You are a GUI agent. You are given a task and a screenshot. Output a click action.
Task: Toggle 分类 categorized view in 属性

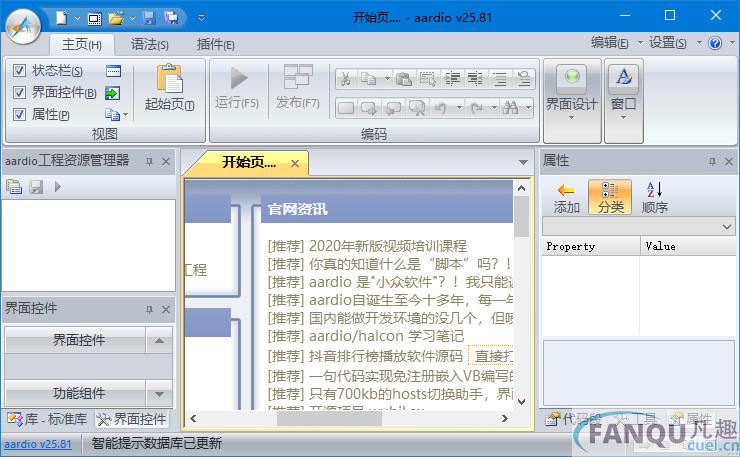click(x=610, y=197)
